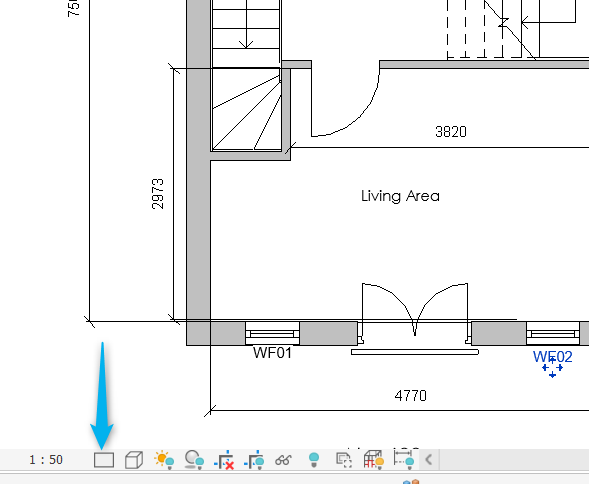
Task: Select the blue WF02 window tag
Action: (x=553, y=357)
